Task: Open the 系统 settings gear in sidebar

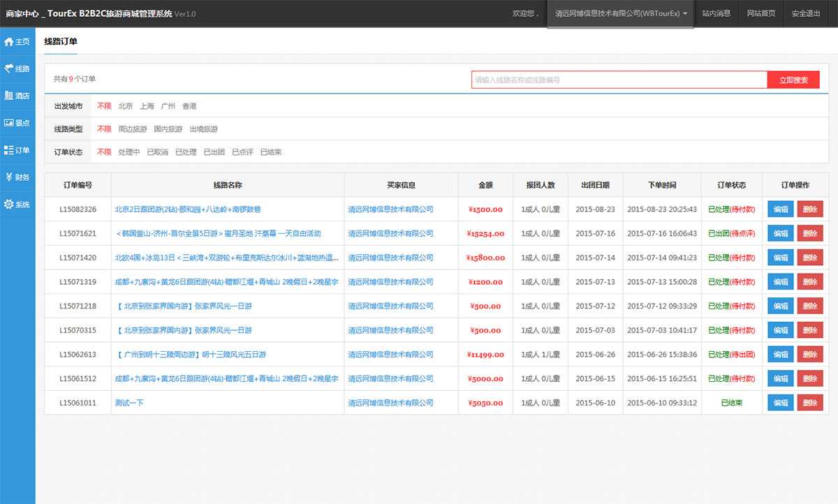Action: coord(9,205)
